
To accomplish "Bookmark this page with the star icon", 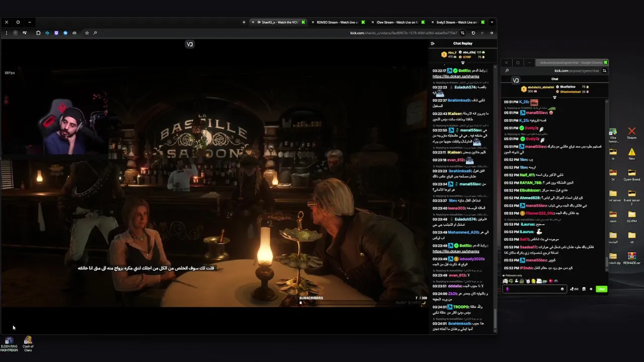I will [x=87, y=33].
